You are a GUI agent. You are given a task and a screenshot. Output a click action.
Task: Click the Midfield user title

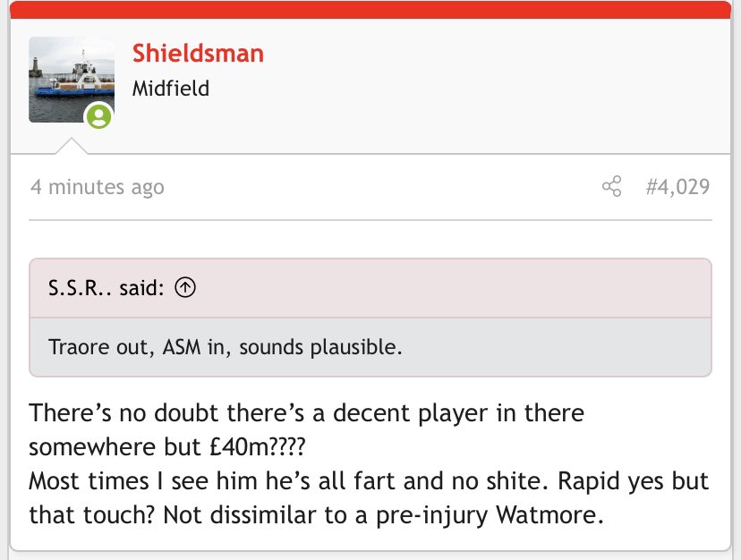click(171, 89)
